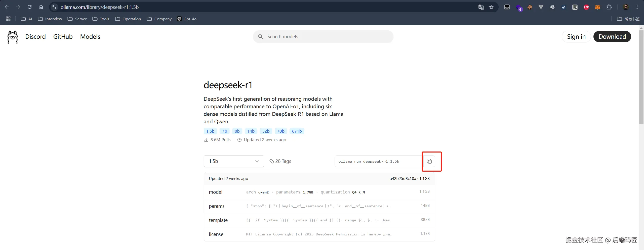
Task: Go back to the previous page
Action: (x=7, y=7)
